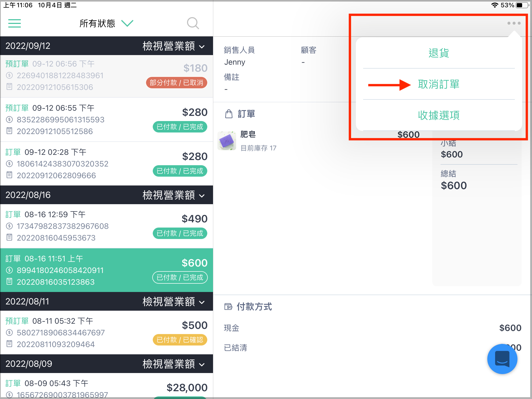Screen dimensions: 532x399
Task: Tap the 目前庫存 17 stock text
Action: click(258, 148)
